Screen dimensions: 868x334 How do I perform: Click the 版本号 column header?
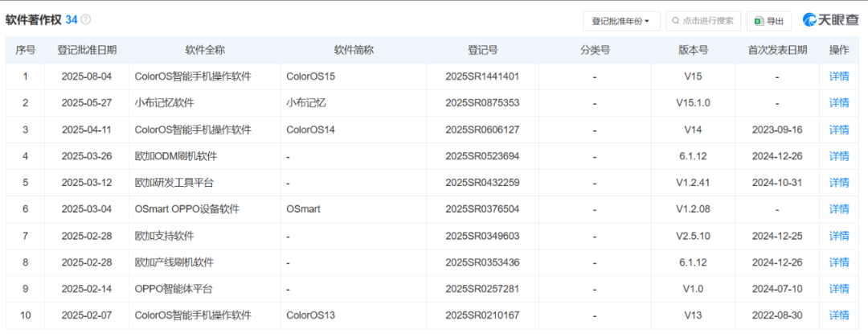coord(693,50)
